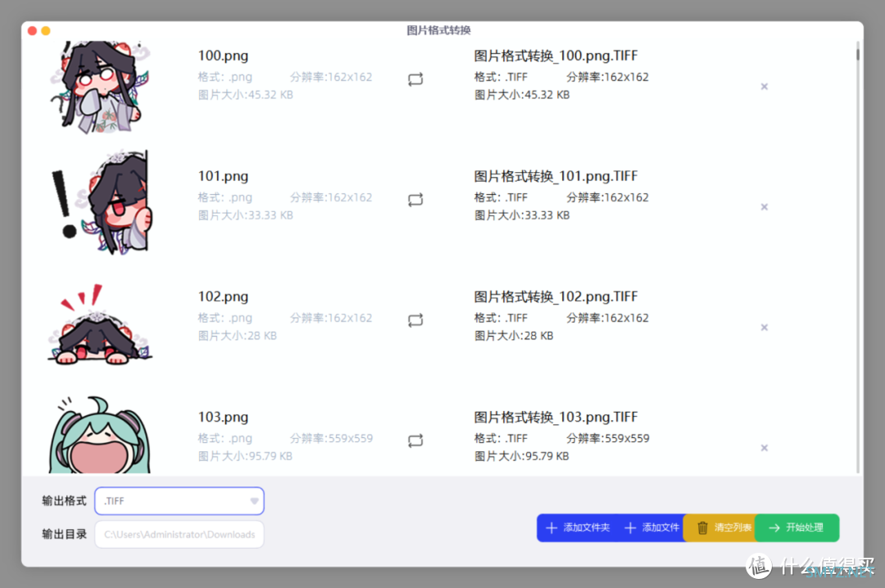Remove 101.png from the list
This screenshot has height=588, width=885.
[765, 207]
